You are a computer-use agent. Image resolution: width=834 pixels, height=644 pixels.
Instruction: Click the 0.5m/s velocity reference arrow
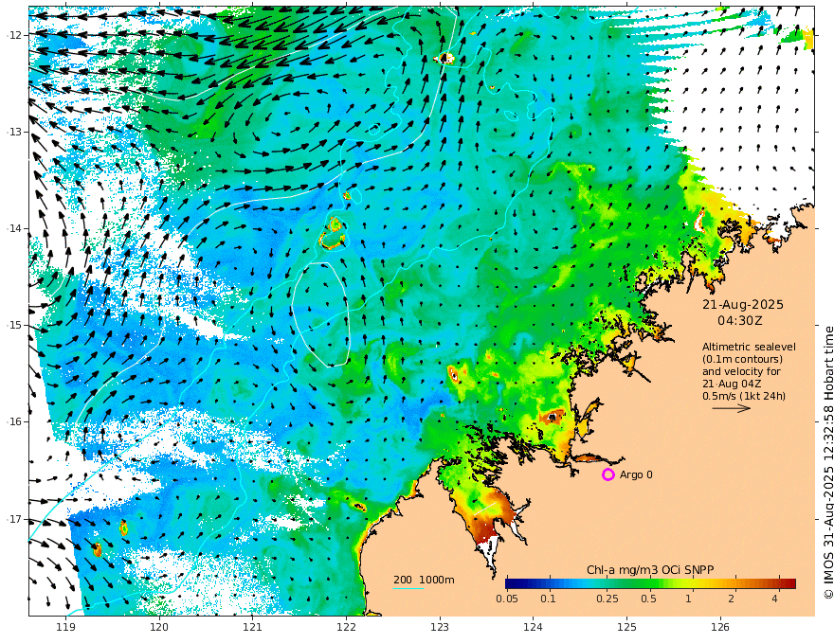[x=732, y=408]
